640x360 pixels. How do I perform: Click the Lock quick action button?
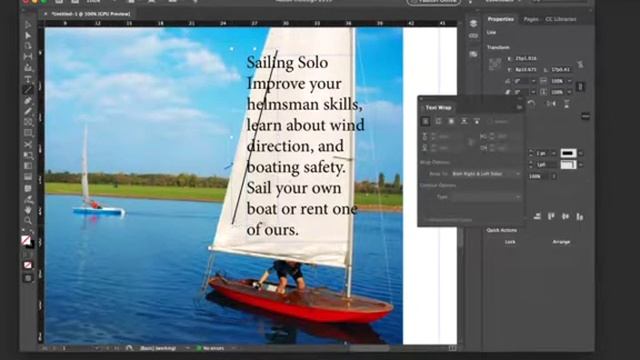(x=510, y=242)
